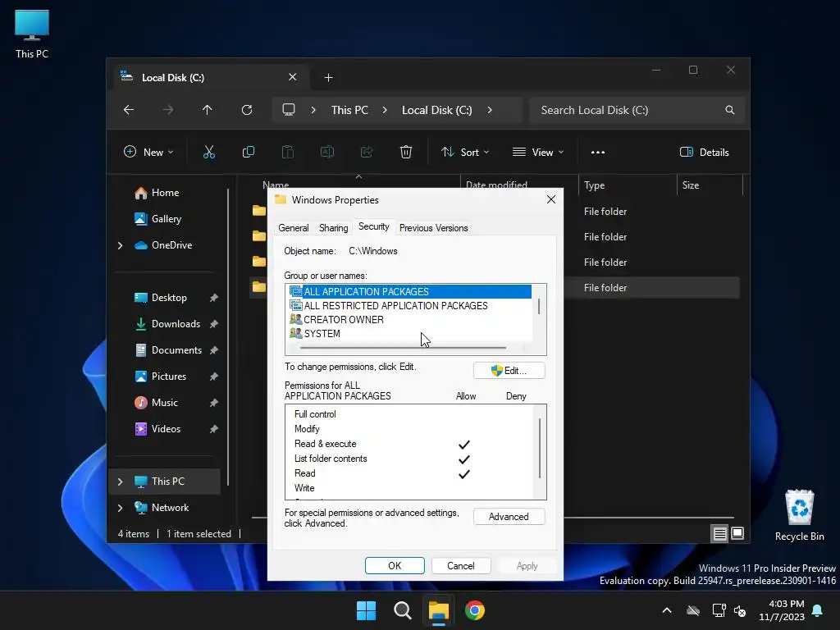Show hidden system tray icons

point(666,610)
